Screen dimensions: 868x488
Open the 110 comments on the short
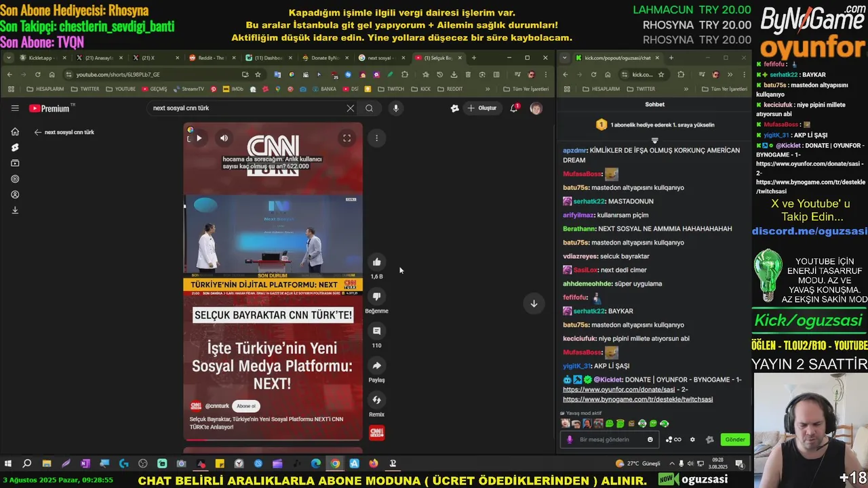376,331
